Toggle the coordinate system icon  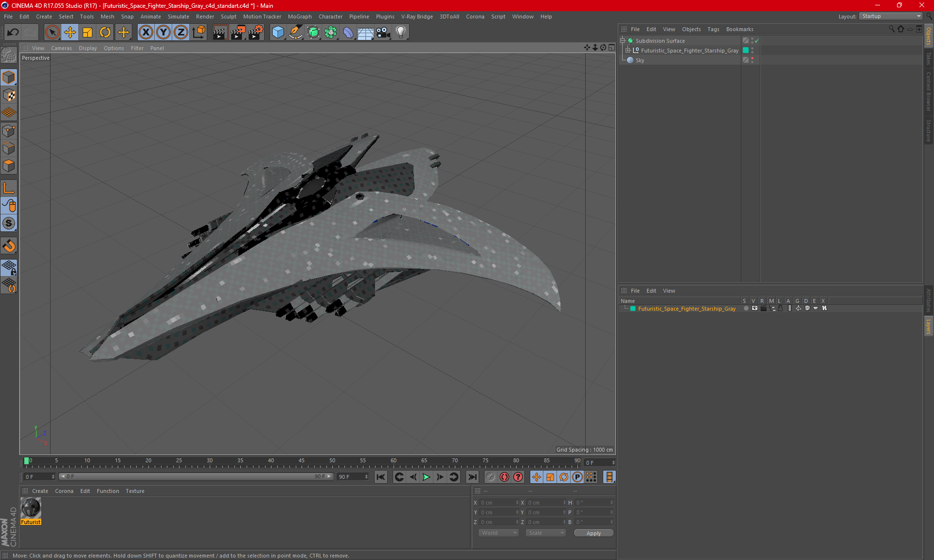199,33
